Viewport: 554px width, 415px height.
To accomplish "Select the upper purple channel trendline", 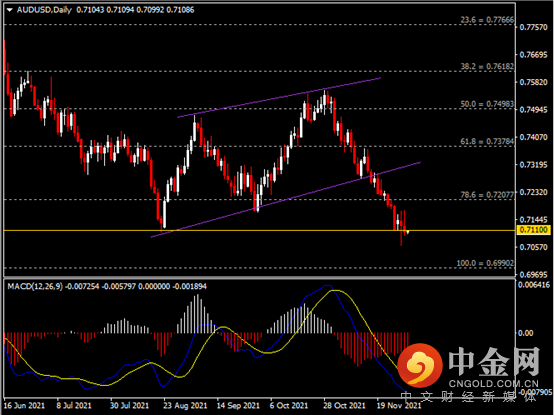I will (x=279, y=97).
